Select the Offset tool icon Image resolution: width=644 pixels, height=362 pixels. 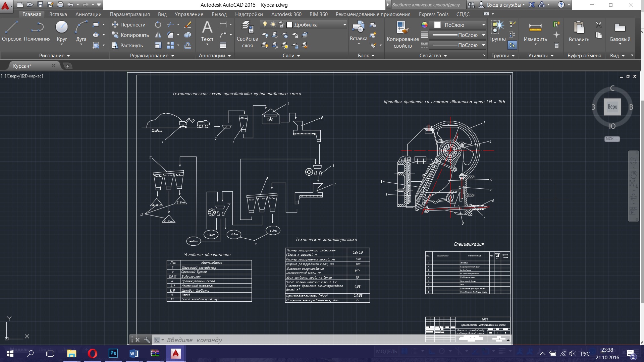coord(188,45)
